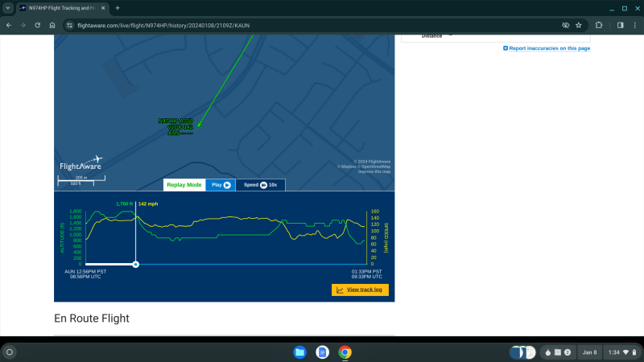Open the tab search dropdown arrow
The height and width of the screenshot is (362, 644).
[x=8, y=8]
